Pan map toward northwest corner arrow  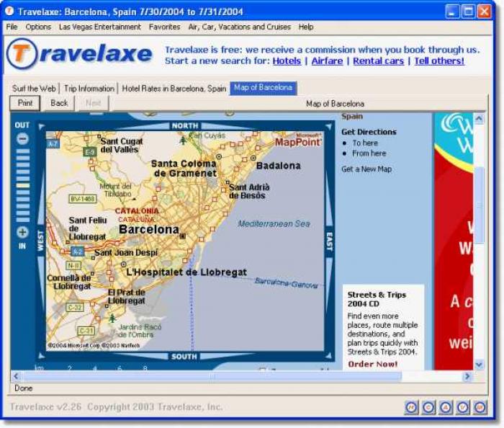(x=41, y=127)
